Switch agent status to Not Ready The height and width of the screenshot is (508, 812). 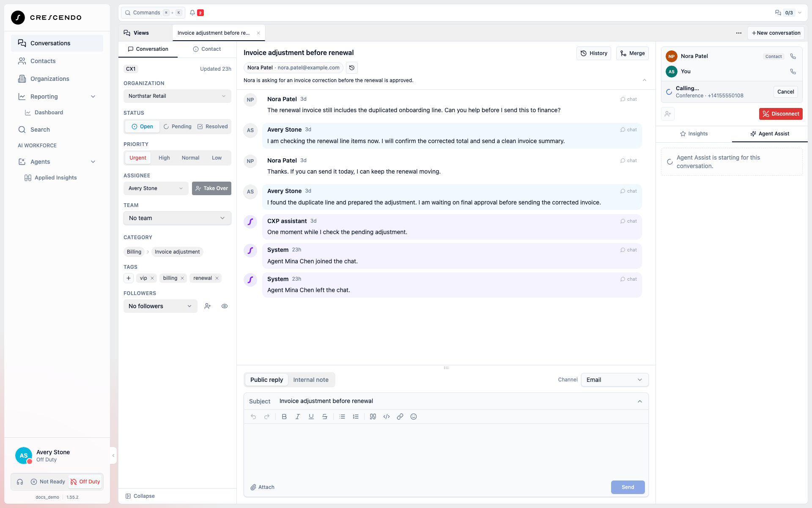(x=48, y=482)
